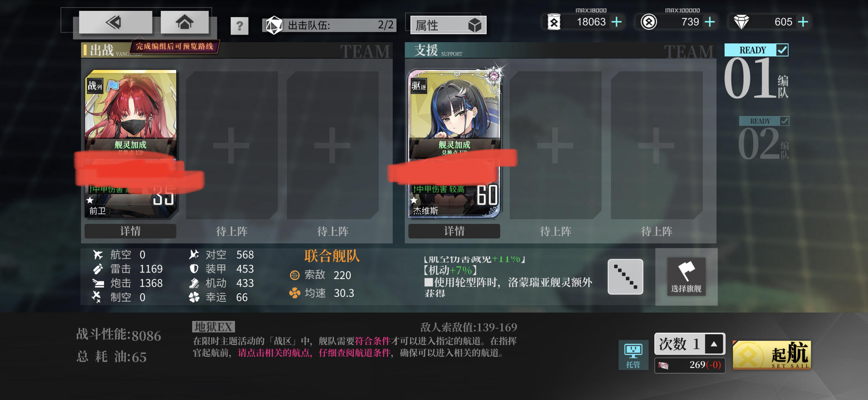Expand the 出击队伍 2/2 team selector
Image resolution: width=868 pixels, height=400 pixels.
pos(329,25)
